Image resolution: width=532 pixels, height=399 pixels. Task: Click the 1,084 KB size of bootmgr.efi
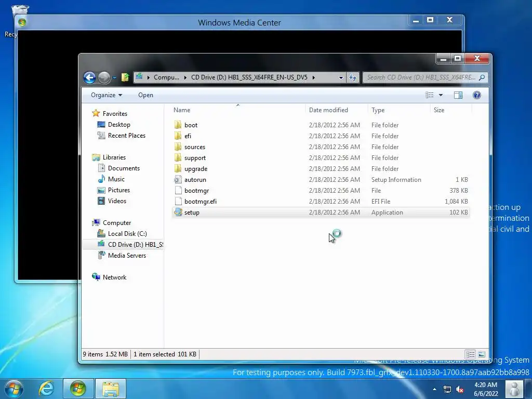[x=456, y=201]
